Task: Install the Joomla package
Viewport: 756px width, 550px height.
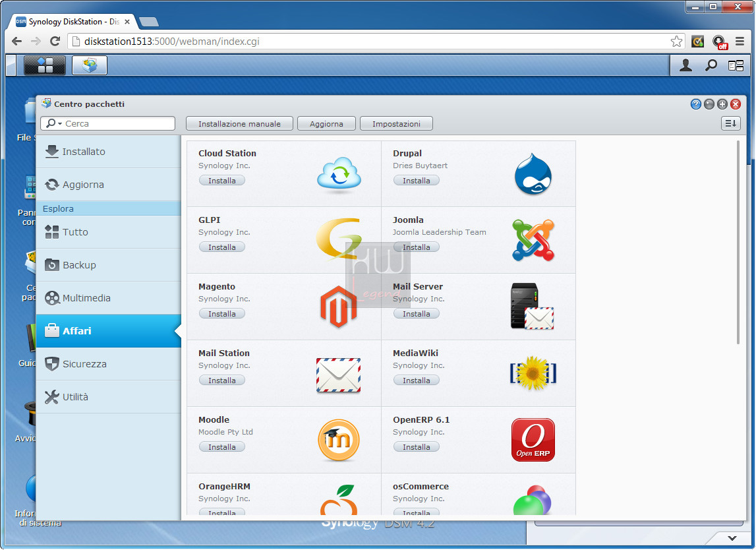Action: (x=416, y=247)
